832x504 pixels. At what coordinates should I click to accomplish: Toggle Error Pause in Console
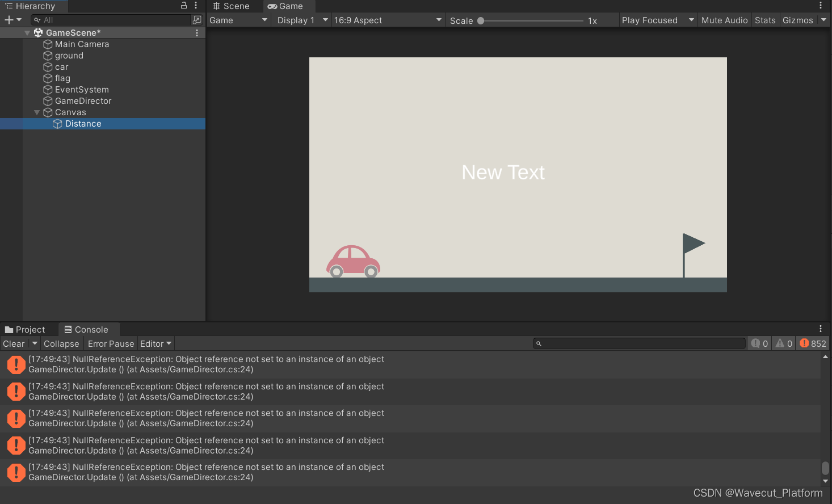[x=111, y=344]
